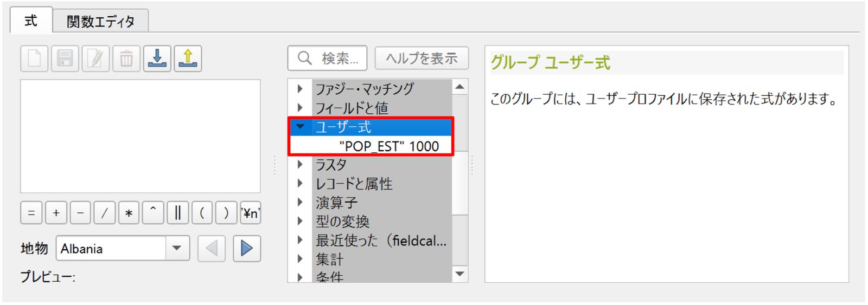Select the ラスタ row text
This screenshot has height=305, width=868.
tap(331, 164)
